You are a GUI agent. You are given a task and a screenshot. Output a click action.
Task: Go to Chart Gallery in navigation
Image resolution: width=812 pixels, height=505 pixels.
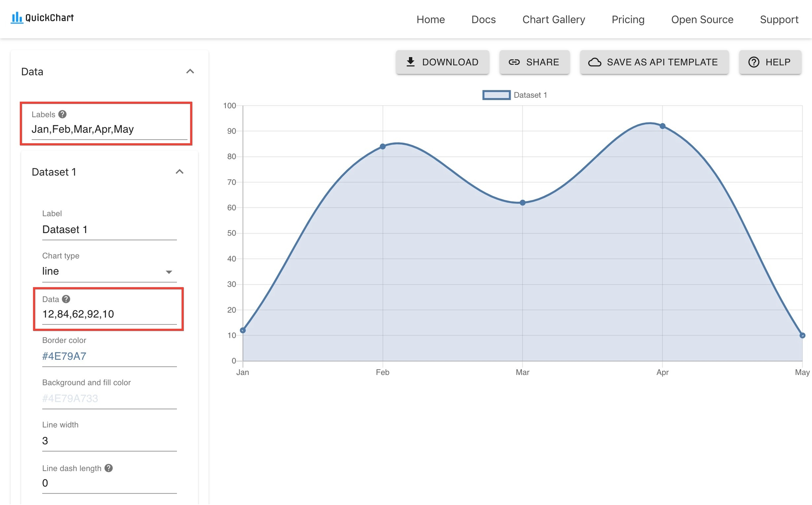click(553, 19)
